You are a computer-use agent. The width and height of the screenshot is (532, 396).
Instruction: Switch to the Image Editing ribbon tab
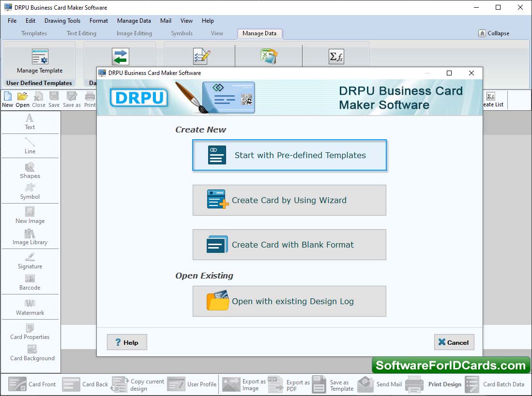[135, 33]
